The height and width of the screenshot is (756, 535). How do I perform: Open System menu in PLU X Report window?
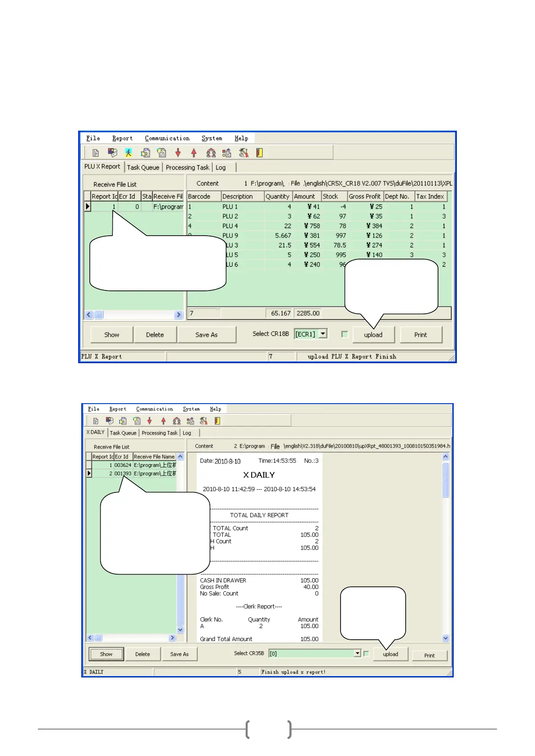pos(212,138)
